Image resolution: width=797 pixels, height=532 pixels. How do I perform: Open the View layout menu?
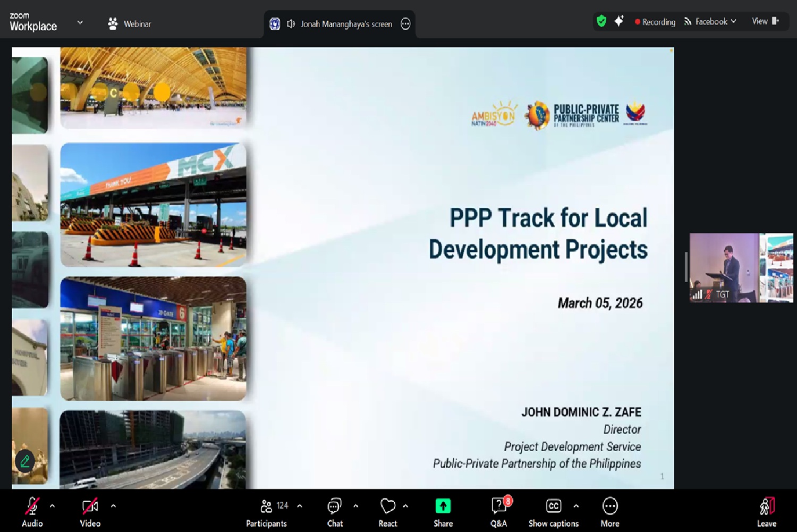(765, 21)
